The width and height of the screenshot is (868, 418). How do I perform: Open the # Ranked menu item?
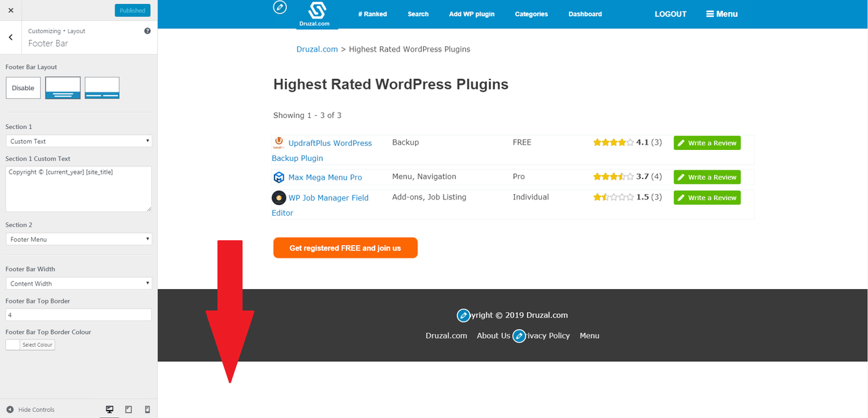[x=372, y=14]
